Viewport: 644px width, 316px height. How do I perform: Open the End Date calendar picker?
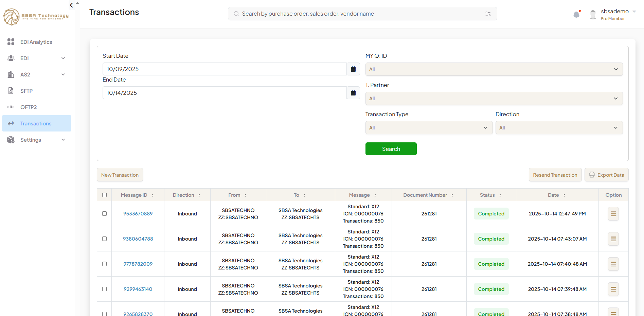(x=353, y=93)
